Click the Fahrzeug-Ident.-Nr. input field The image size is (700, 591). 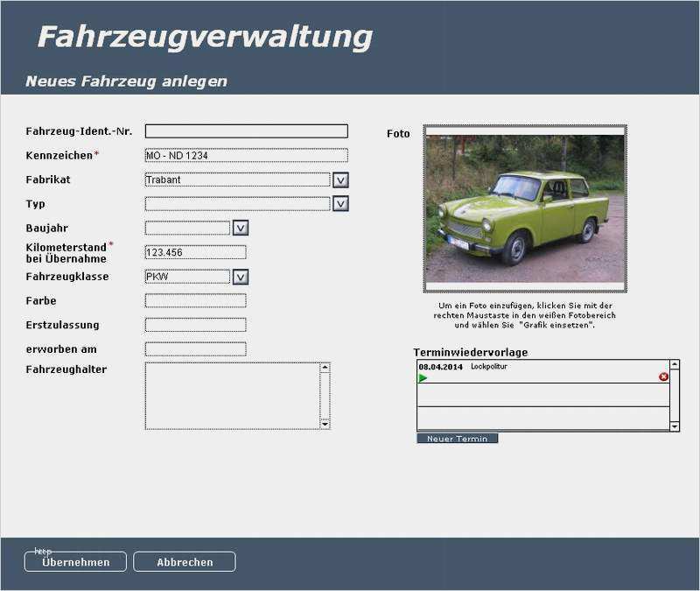click(x=246, y=131)
